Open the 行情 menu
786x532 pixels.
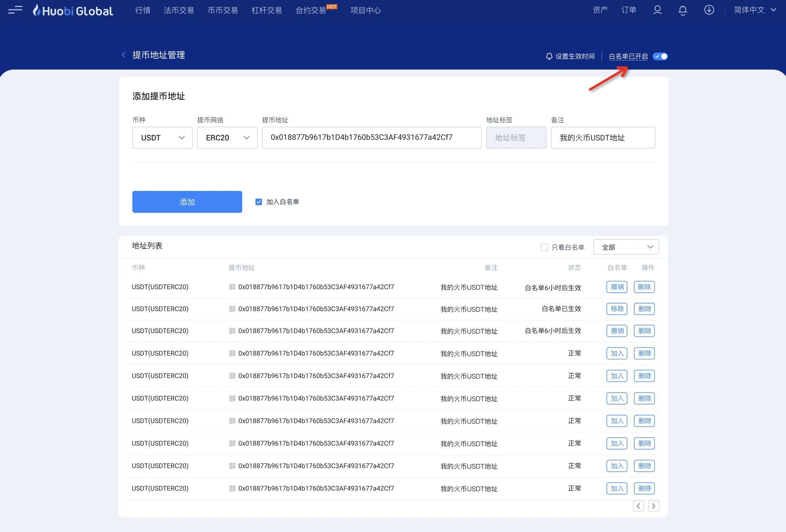tap(143, 10)
